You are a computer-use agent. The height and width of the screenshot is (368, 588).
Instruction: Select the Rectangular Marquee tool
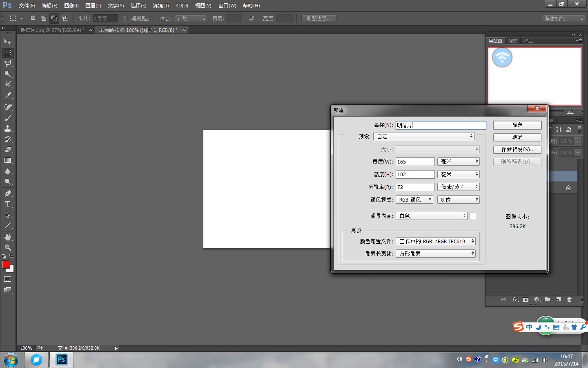point(8,53)
